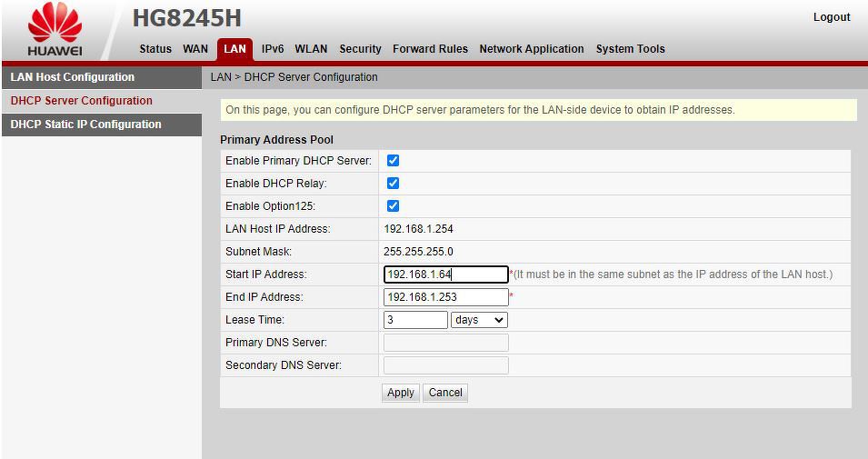Open the Network Application tab
This screenshot has width=868, height=459.
pos(532,49)
